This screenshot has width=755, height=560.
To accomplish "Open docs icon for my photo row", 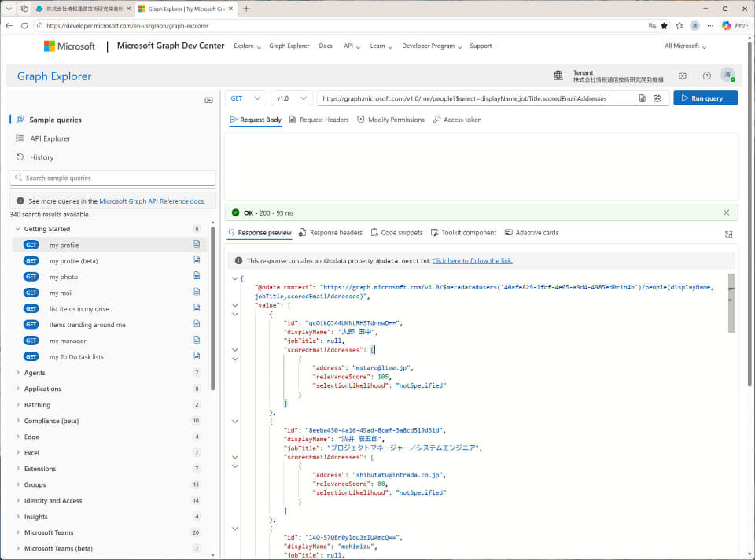I will tap(197, 276).
